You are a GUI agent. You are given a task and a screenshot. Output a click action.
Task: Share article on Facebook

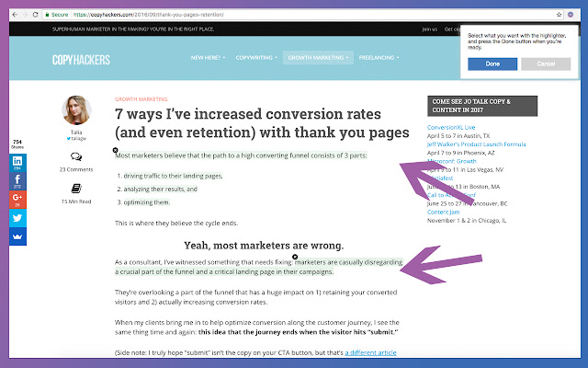click(x=17, y=181)
